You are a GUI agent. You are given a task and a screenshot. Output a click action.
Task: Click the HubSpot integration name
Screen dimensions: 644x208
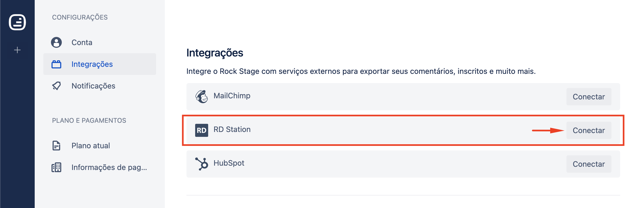[x=229, y=163]
